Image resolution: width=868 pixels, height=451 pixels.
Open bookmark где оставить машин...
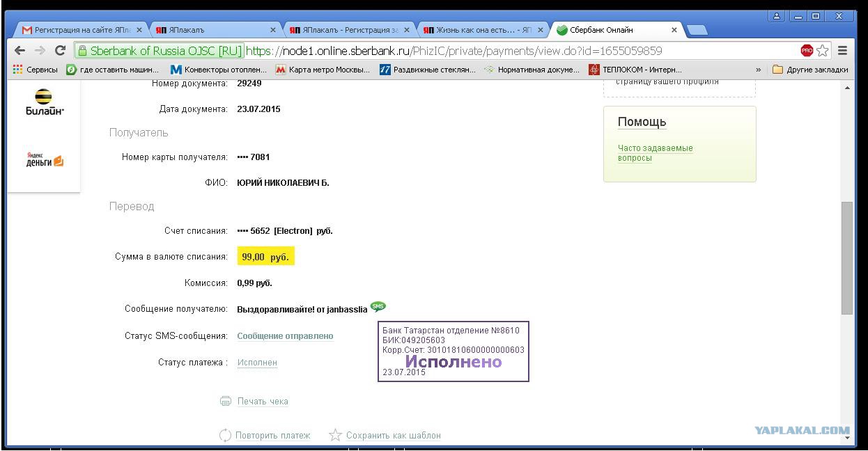coord(113,70)
